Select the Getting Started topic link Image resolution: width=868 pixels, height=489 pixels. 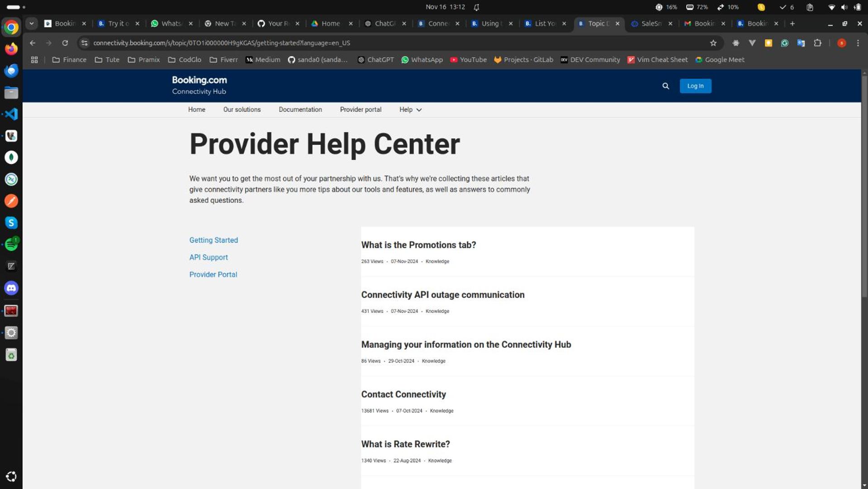point(213,240)
